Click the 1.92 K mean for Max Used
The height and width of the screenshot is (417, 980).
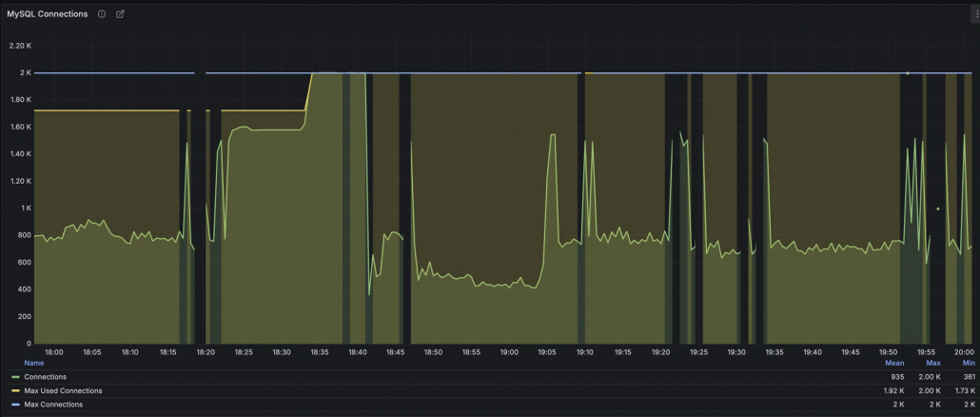tap(893, 390)
